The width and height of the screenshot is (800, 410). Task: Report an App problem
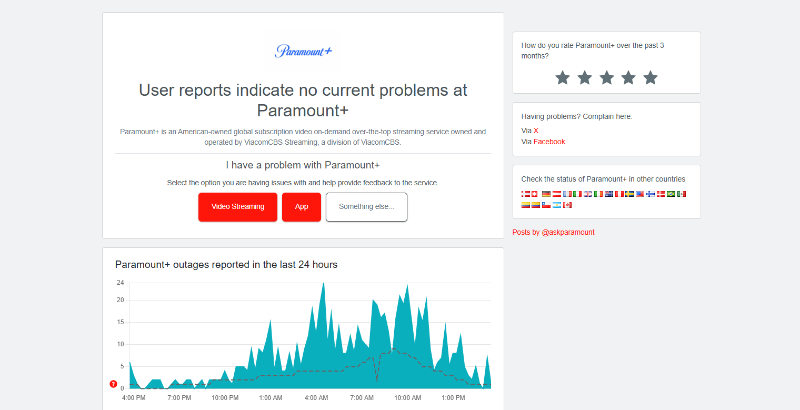click(x=302, y=207)
